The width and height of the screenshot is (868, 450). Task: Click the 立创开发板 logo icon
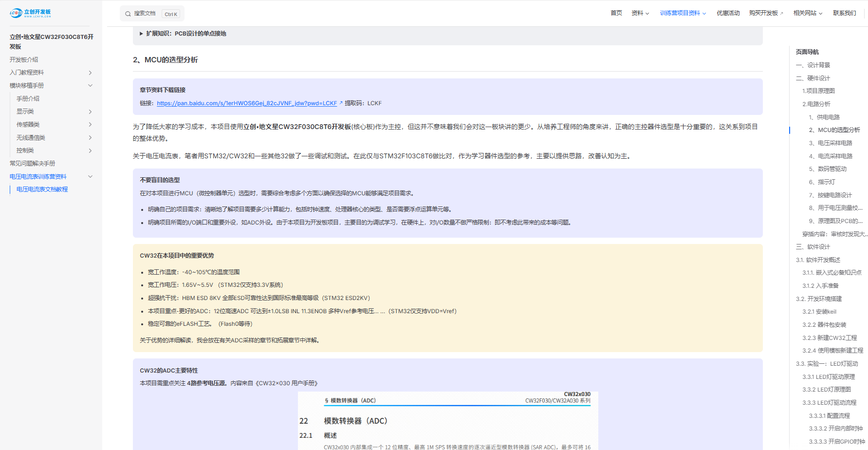click(x=16, y=13)
